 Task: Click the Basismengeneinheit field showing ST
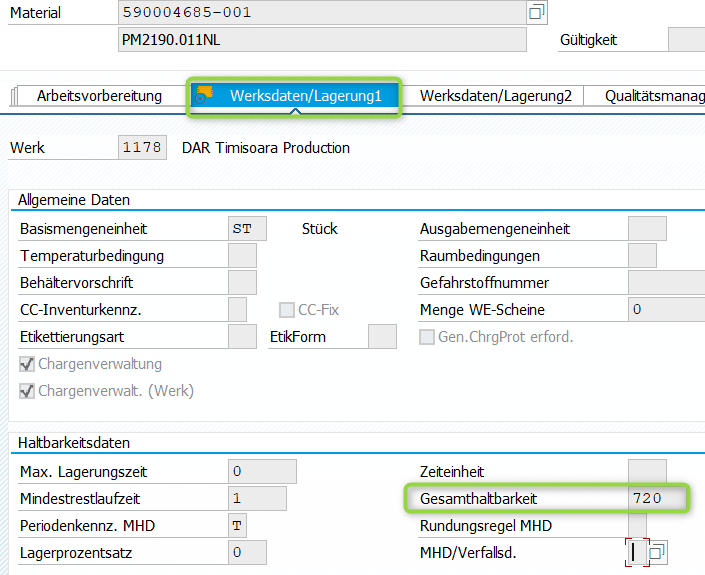click(247, 229)
